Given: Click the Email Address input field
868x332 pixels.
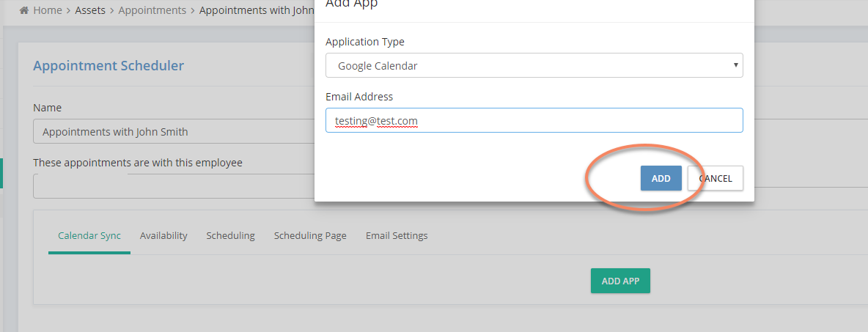Looking at the screenshot, I should click(x=534, y=120).
